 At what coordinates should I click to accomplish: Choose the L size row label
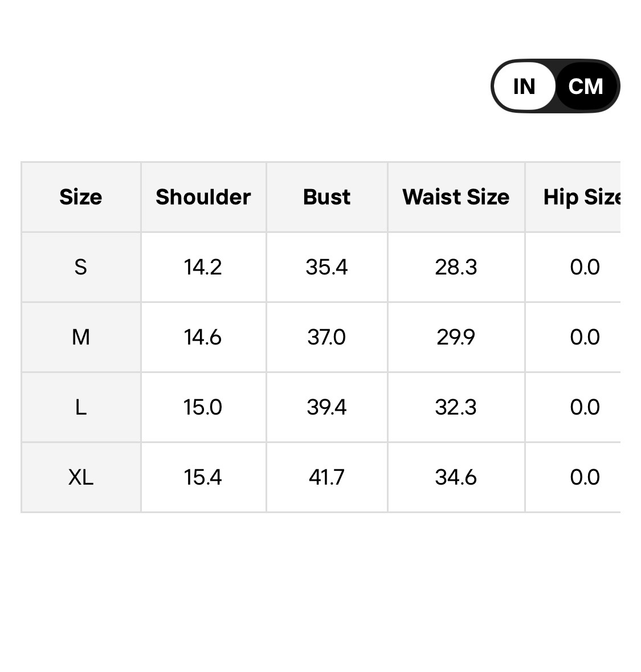[x=81, y=407]
